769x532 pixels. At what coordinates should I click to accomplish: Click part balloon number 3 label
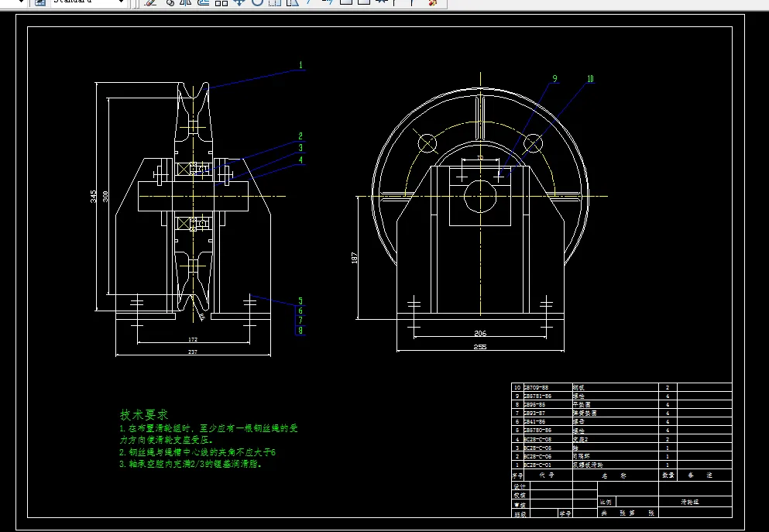pyautogui.click(x=300, y=148)
